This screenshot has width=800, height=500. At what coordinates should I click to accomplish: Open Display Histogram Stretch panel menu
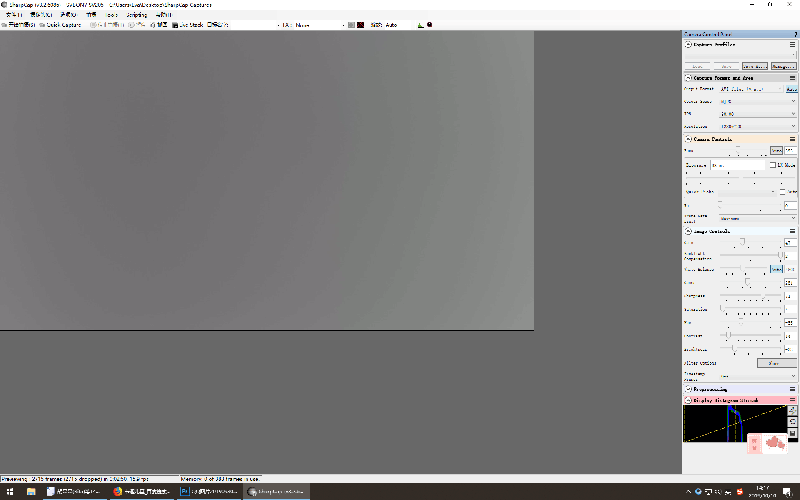pos(793,400)
